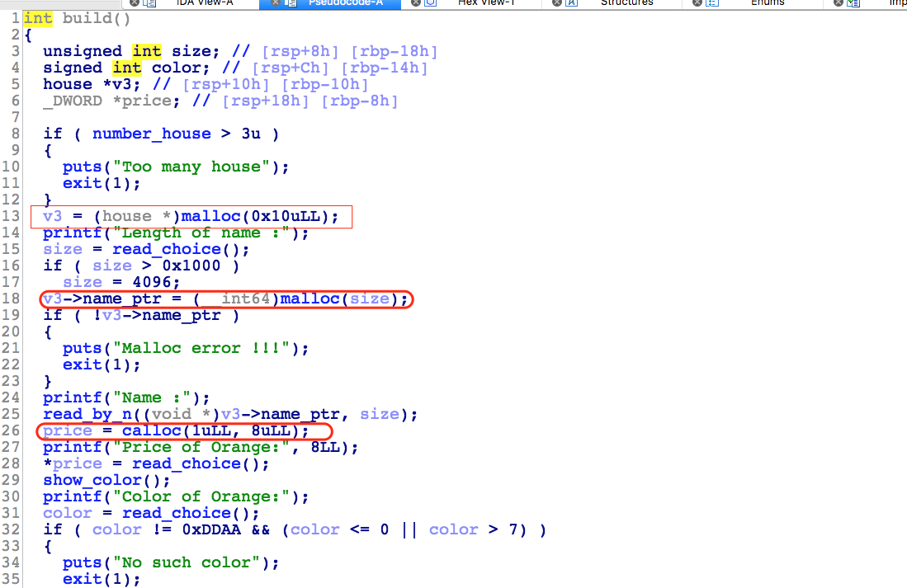Click the Hex View-1 tab icon
Image resolution: width=907 pixels, height=588 pixels.
pyautogui.click(x=430, y=3)
